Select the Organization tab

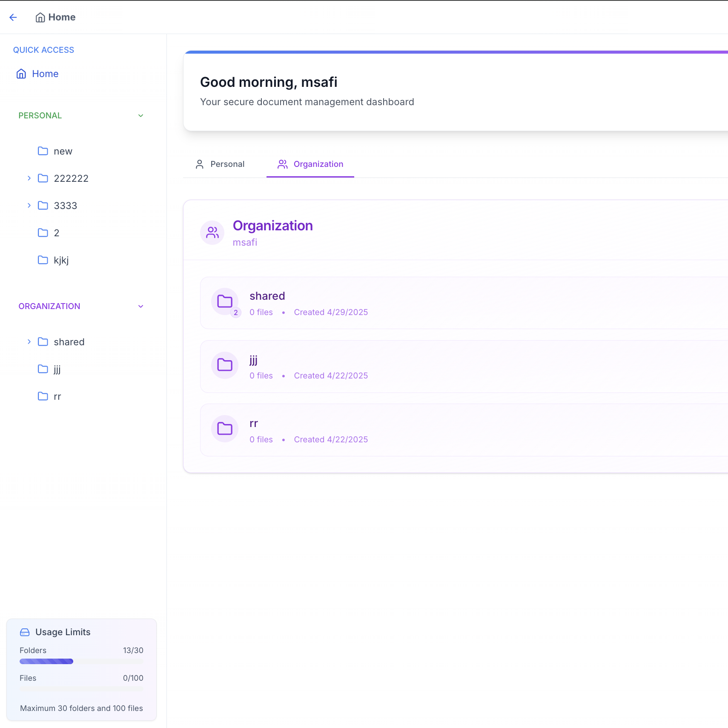[310, 164]
